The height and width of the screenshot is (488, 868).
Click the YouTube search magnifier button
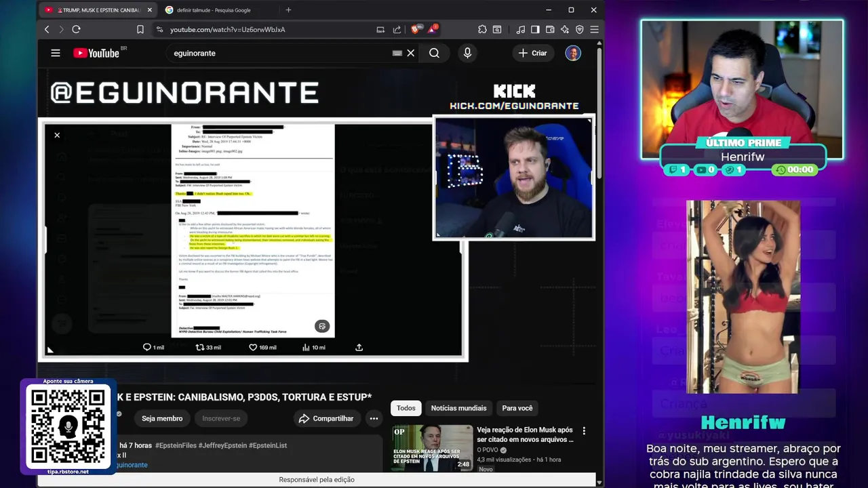[x=434, y=53]
